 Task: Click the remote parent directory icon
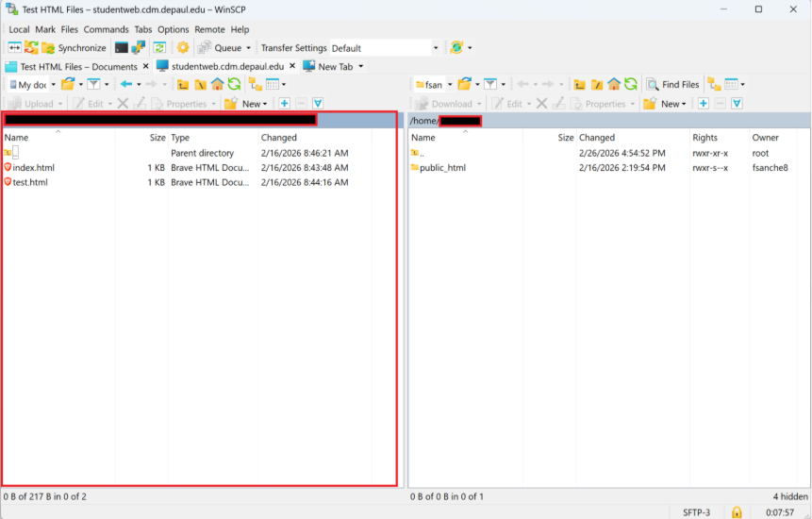[x=580, y=85]
